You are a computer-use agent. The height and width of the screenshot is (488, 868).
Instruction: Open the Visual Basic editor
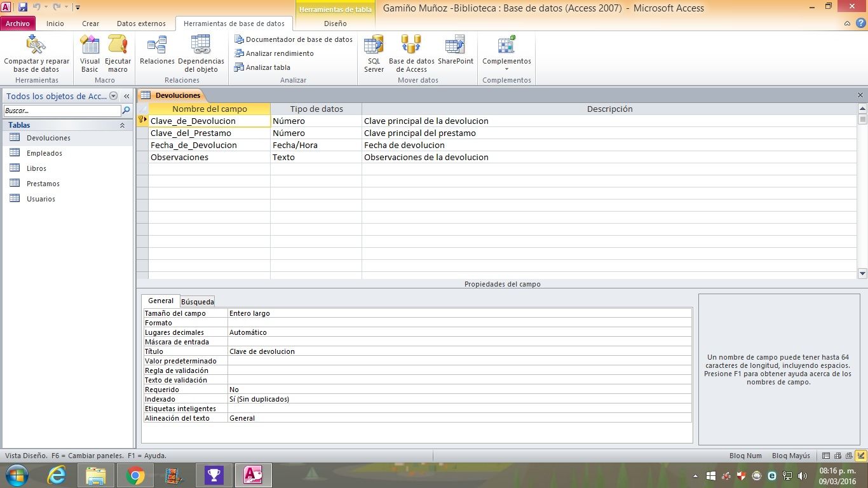[90, 53]
